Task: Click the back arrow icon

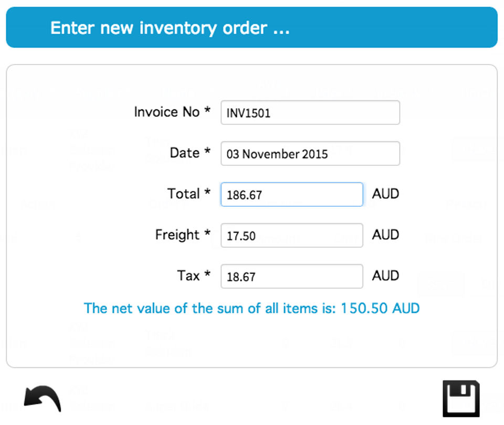Action: 43,398
